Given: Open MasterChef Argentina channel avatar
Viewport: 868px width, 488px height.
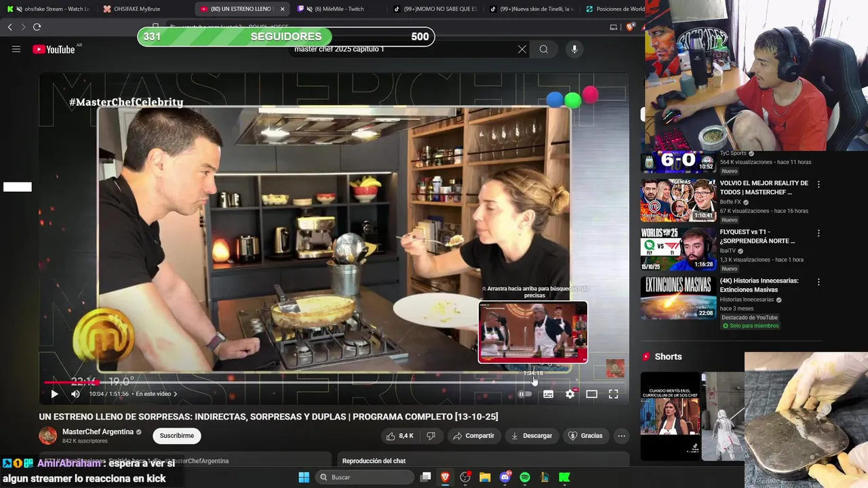Looking at the screenshot, I should [x=48, y=436].
